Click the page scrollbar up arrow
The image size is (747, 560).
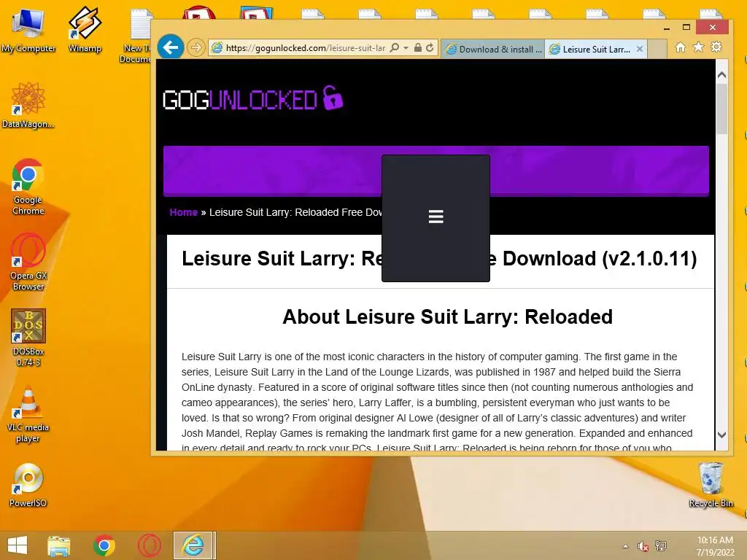coord(721,75)
